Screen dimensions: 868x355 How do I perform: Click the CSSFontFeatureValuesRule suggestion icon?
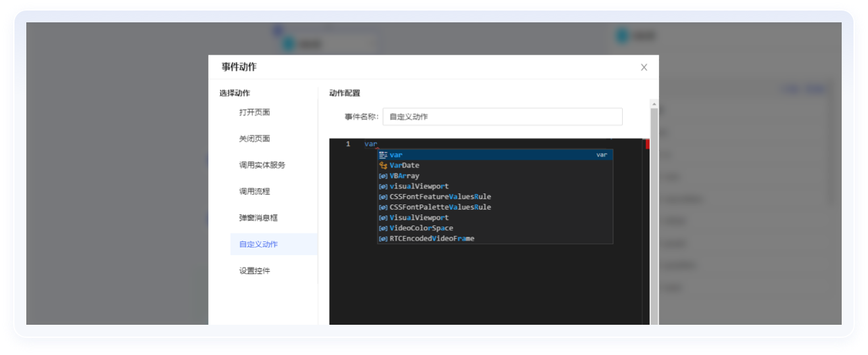coord(383,197)
